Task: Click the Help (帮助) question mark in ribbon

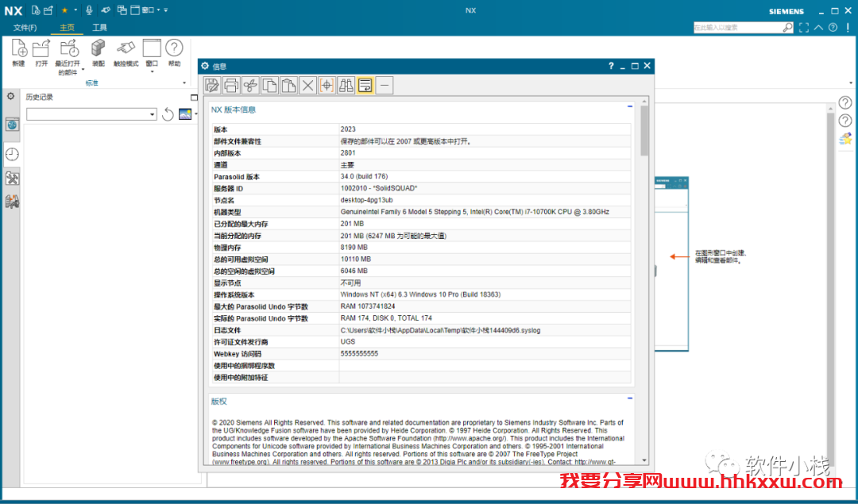Action: [x=174, y=48]
